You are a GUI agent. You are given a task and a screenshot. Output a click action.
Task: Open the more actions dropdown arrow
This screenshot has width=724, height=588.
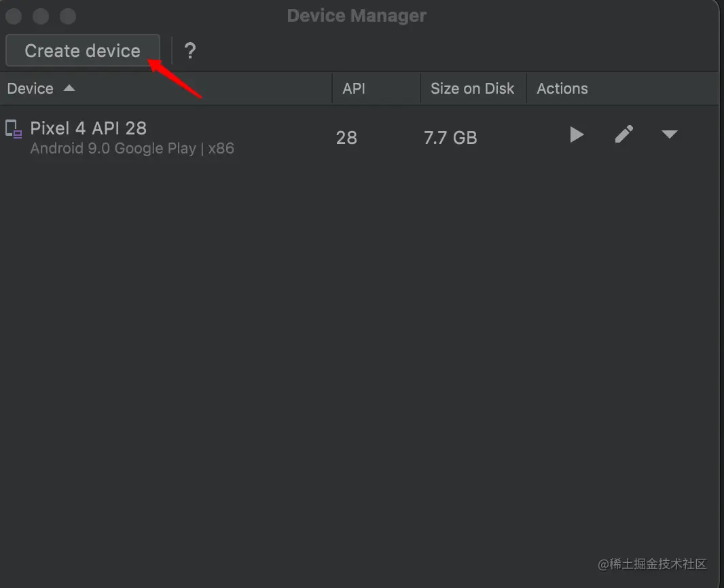pyautogui.click(x=669, y=135)
